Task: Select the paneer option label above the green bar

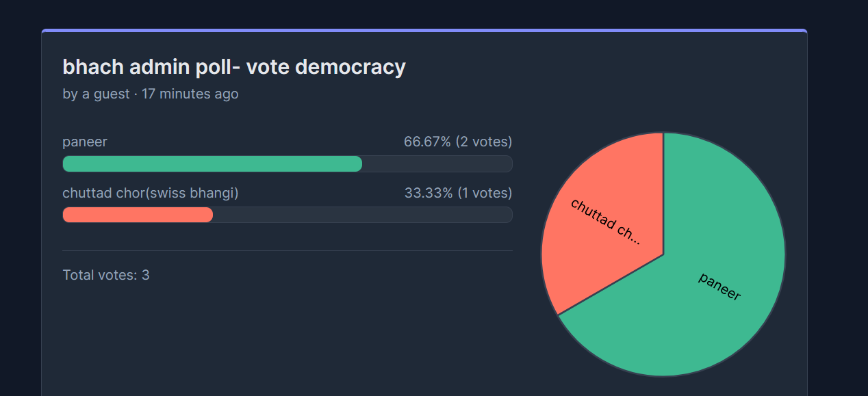Action: (85, 142)
